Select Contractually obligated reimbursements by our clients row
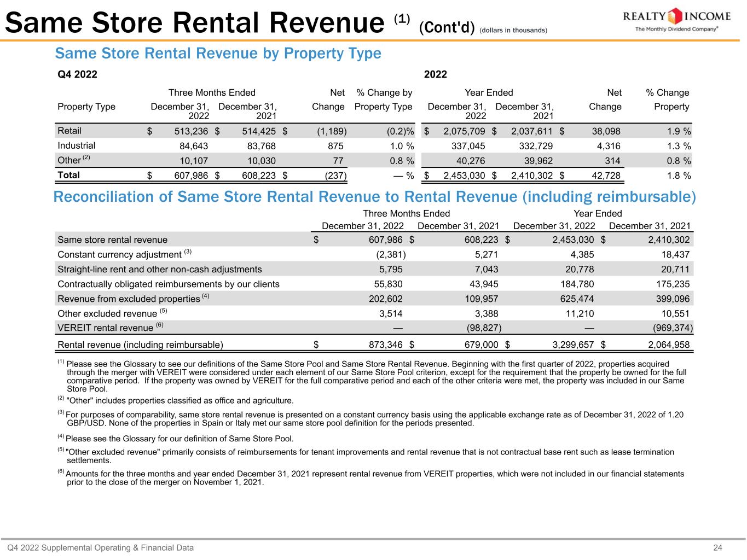 tap(169, 284)
